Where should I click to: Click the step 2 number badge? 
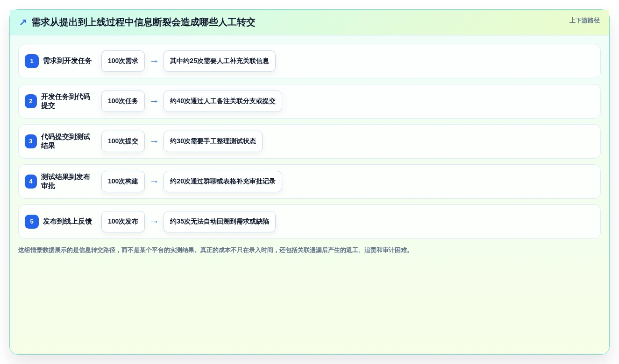point(31,101)
